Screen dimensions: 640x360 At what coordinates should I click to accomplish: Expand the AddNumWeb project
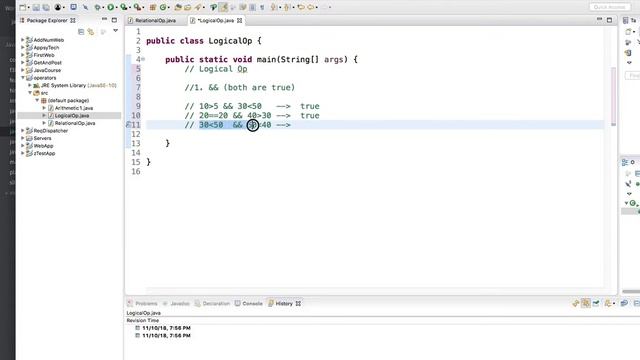pyautogui.click(x=22, y=40)
